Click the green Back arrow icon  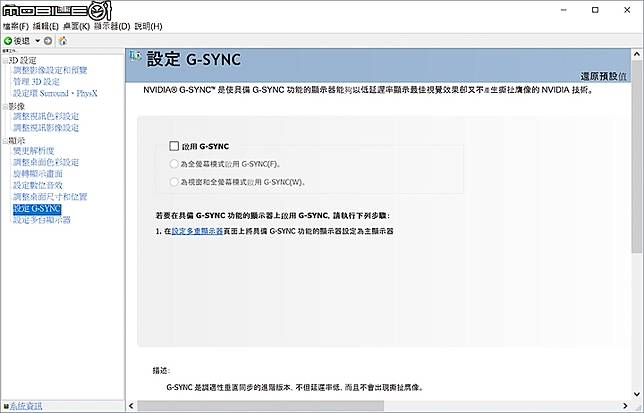coord(7,41)
